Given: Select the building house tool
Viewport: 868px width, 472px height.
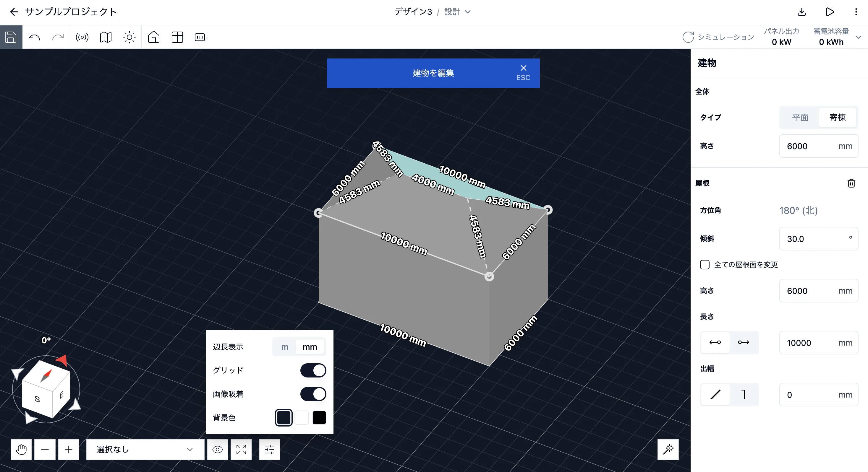Looking at the screenshot, I should tap(154, 37).
